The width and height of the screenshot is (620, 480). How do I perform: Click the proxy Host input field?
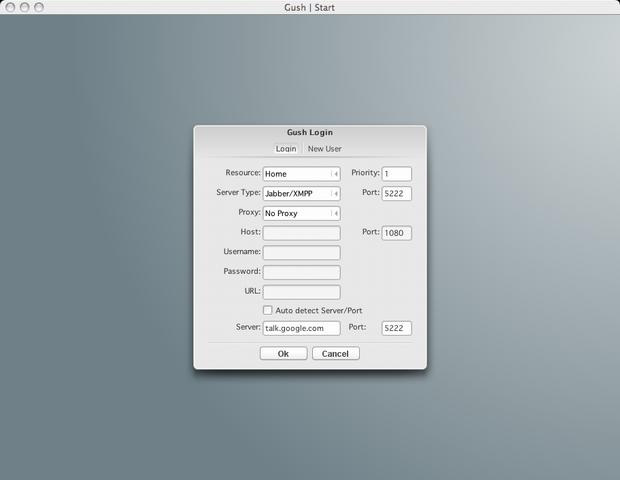coord(301,233)
